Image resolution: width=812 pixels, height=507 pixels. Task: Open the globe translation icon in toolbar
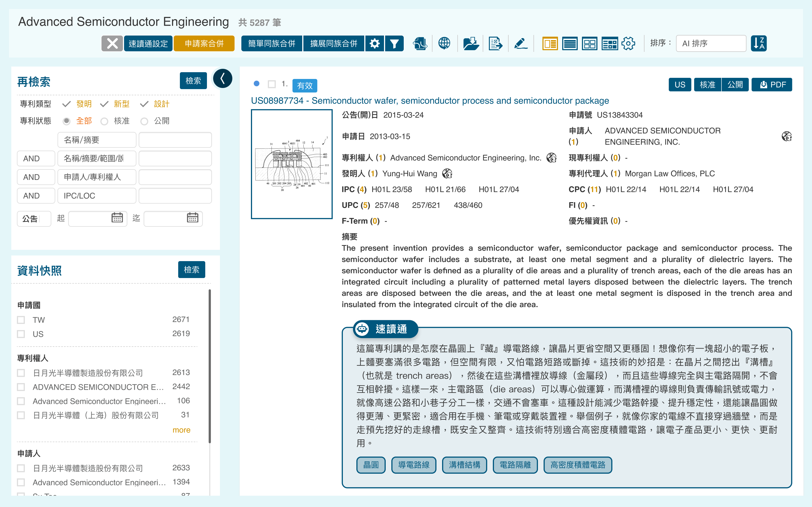[444, 44]
